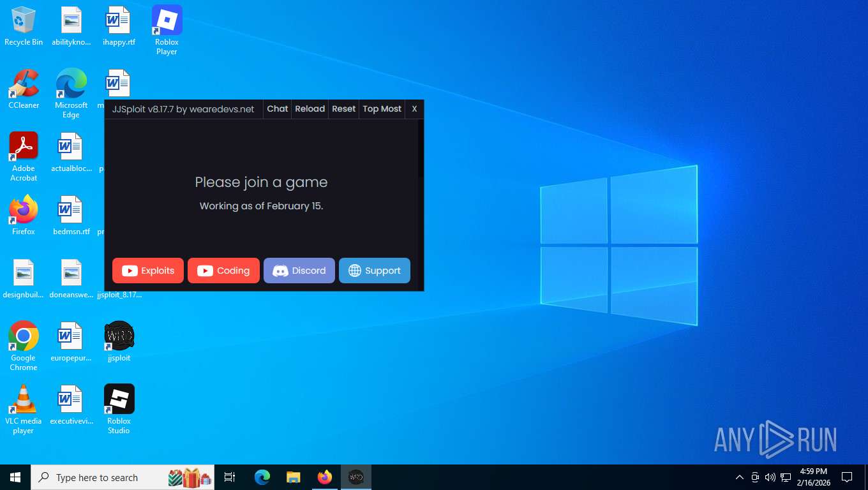Select the actualbloc... document icon
Viewport: 868px width, 490px height.
click(x=71, y=153)
